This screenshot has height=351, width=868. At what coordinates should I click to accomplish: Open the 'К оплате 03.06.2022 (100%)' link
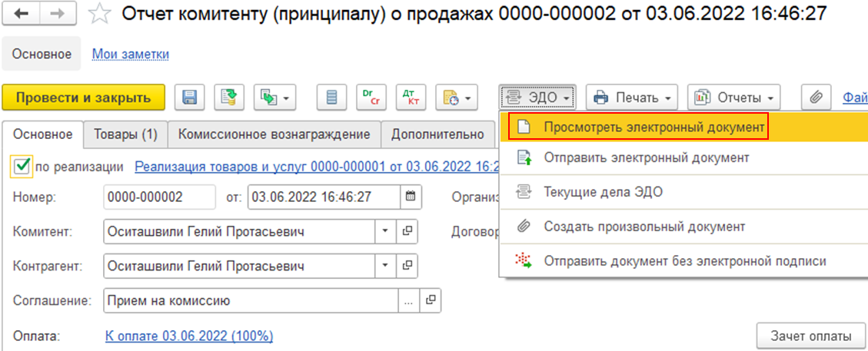click(188, 336)
